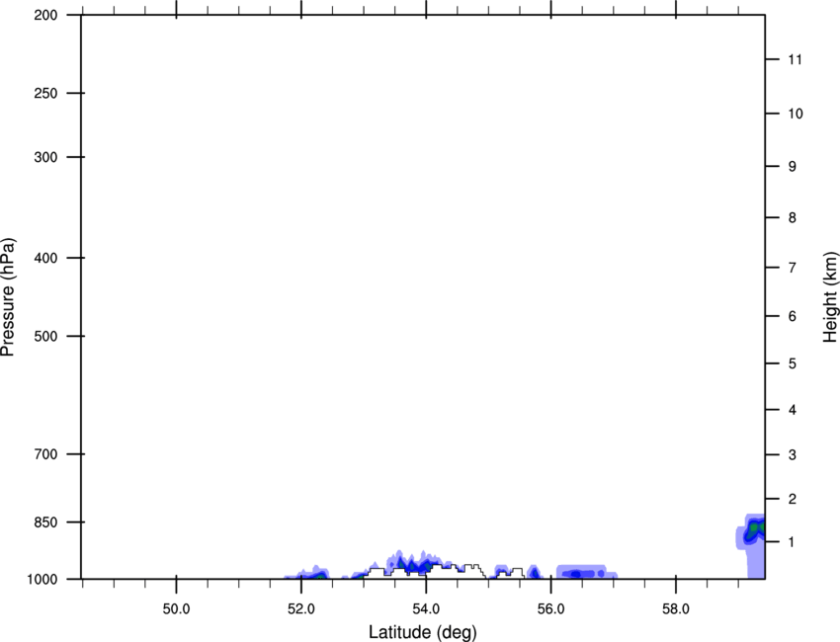Click the 58.0 latitude tick label

(676, 609)
